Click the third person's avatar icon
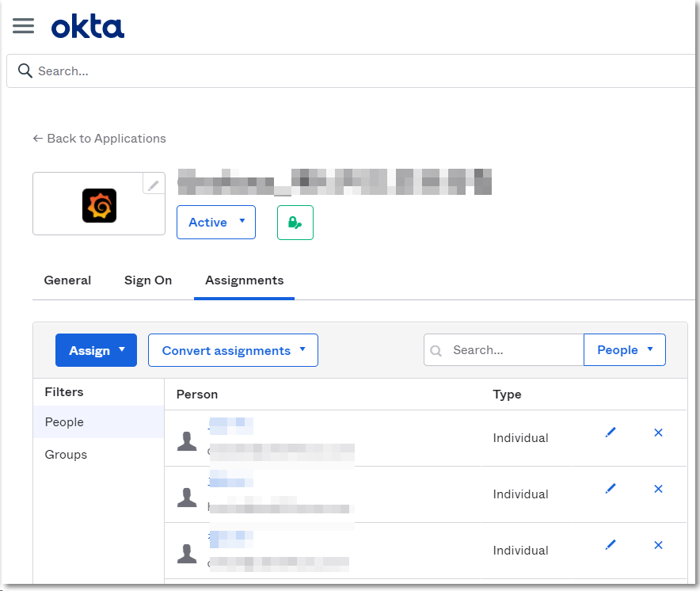Viewport: 700px width, 591px height. point(187,554)
